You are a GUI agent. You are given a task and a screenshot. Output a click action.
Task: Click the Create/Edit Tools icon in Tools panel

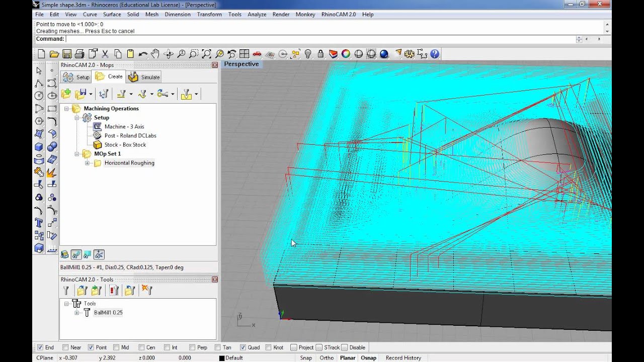tap(66, 290)
